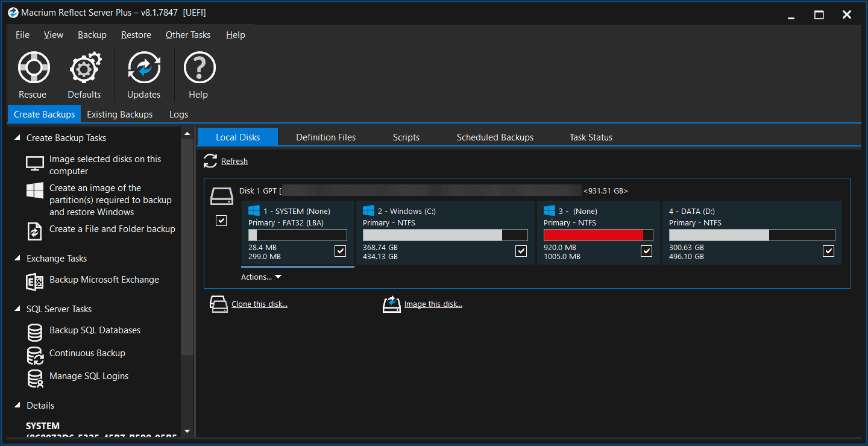Collapse the SQL Server Tasks section
The height and width of the screenshot is (446, 868).
pyautogui.click(x=17, y=309)
